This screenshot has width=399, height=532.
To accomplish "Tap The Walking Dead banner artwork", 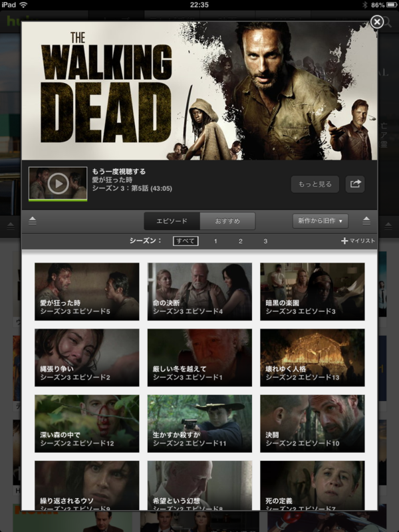I will (199, 91).
